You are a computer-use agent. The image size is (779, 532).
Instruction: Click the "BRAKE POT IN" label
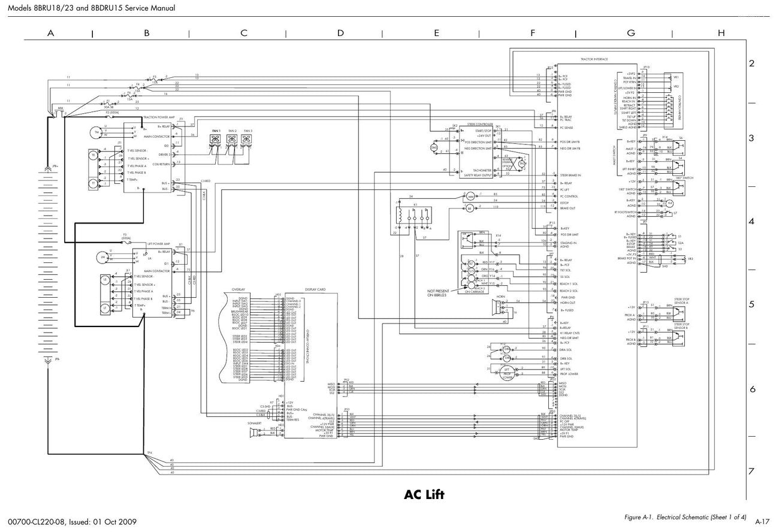[627, 258]
